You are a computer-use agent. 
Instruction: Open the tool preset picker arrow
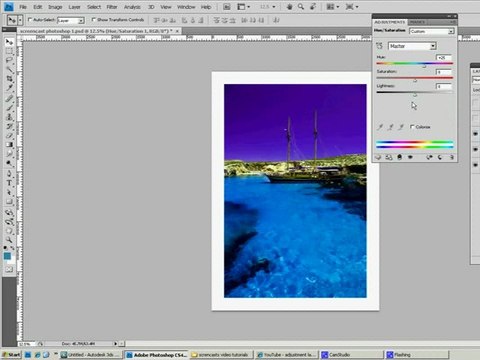click(x=20, y=20)
